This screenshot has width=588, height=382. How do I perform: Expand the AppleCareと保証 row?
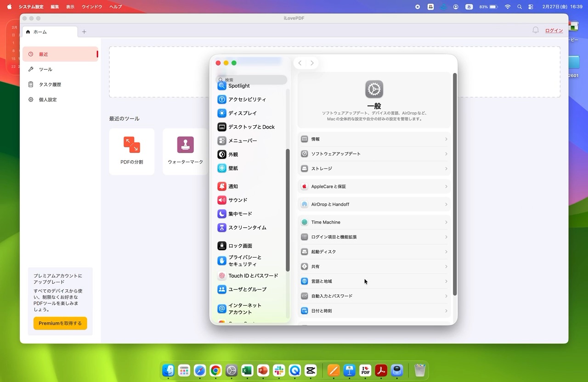pos(374,186)
